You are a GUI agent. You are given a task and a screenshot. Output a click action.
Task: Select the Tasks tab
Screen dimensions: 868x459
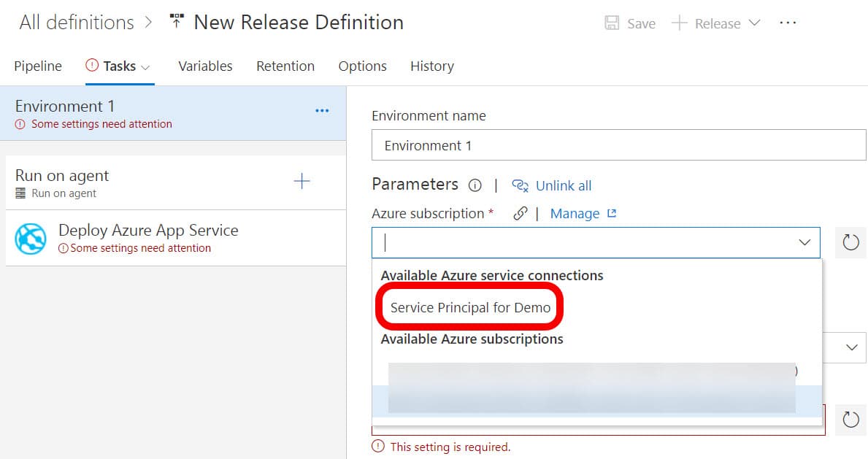coord(120,66)
